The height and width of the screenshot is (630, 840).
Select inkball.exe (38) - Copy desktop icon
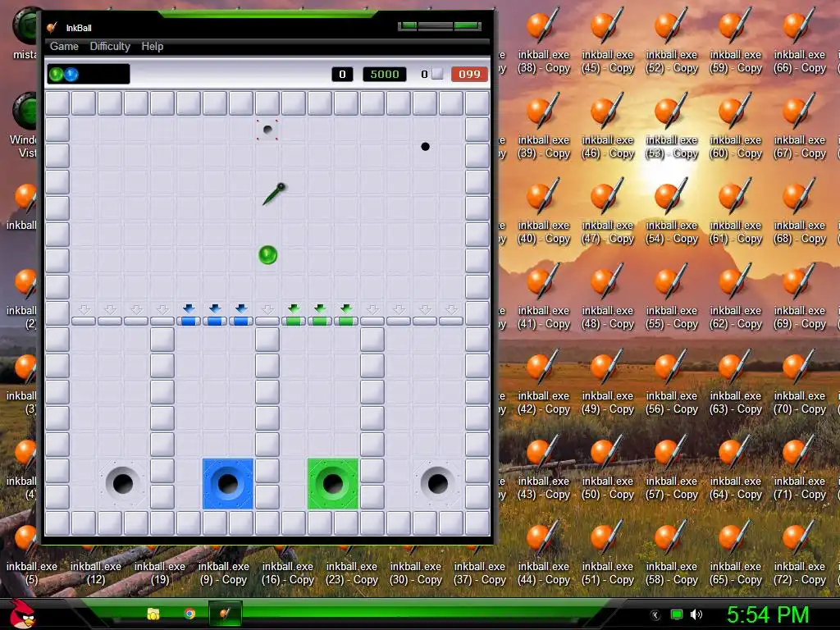(x=543, y=39)
